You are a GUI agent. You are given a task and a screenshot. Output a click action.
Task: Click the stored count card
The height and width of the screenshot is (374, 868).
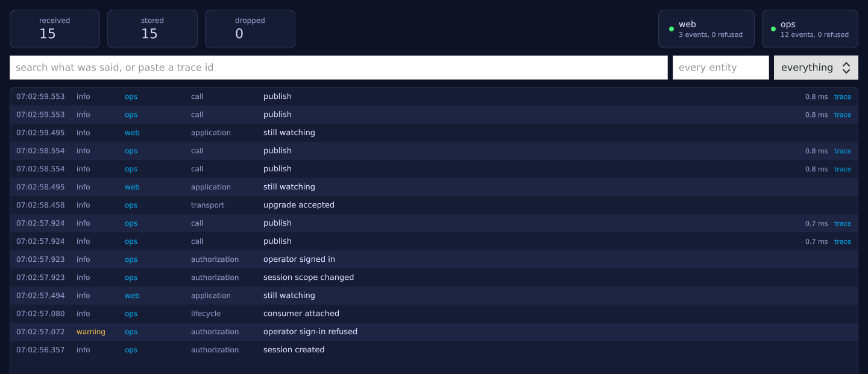pyautogui.click(x=153, y=29)
